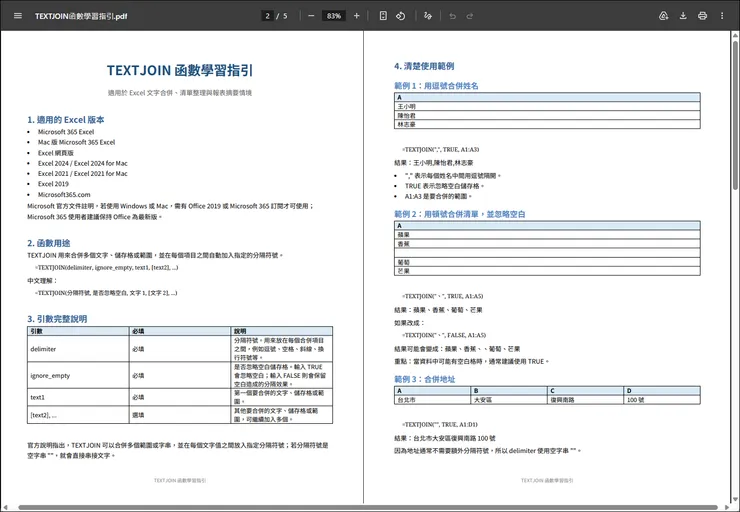Screen dimensions: 740x512
Task: Click list item 'Excel 網頁版'
Action: coord(56,153)
